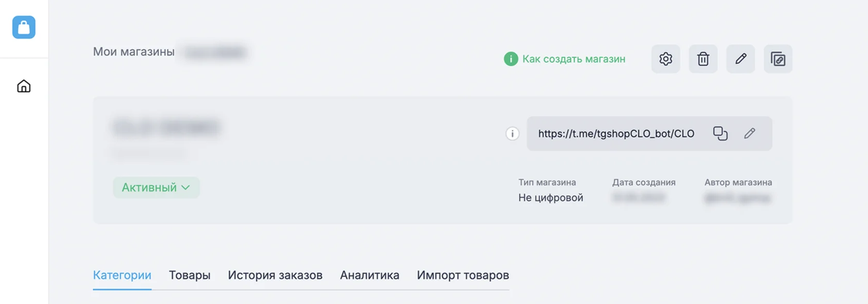Viewport: 868px width, 304px height.
Task: Click the info icon next to the bot link
Action: pyautogui.click(x=512, y=133)
